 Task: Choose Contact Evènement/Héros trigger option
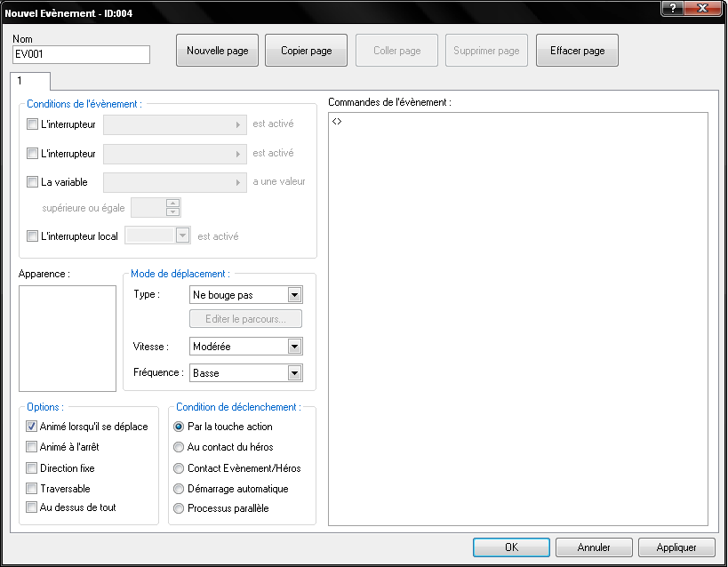[179, 468]
